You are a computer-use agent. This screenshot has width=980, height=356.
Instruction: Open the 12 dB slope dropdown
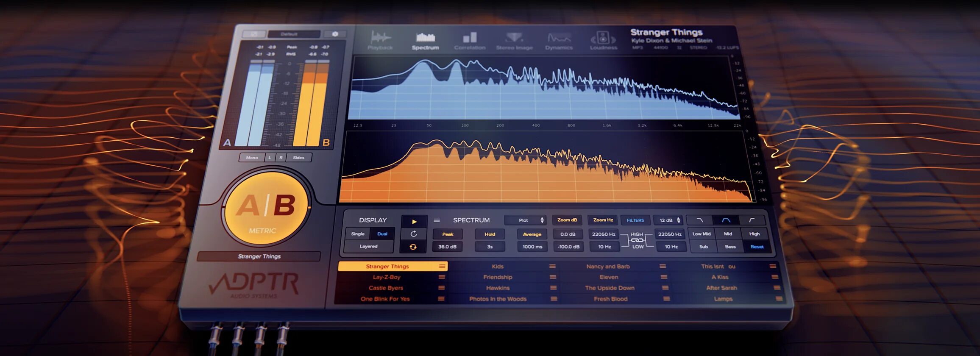tap(669, 220)
